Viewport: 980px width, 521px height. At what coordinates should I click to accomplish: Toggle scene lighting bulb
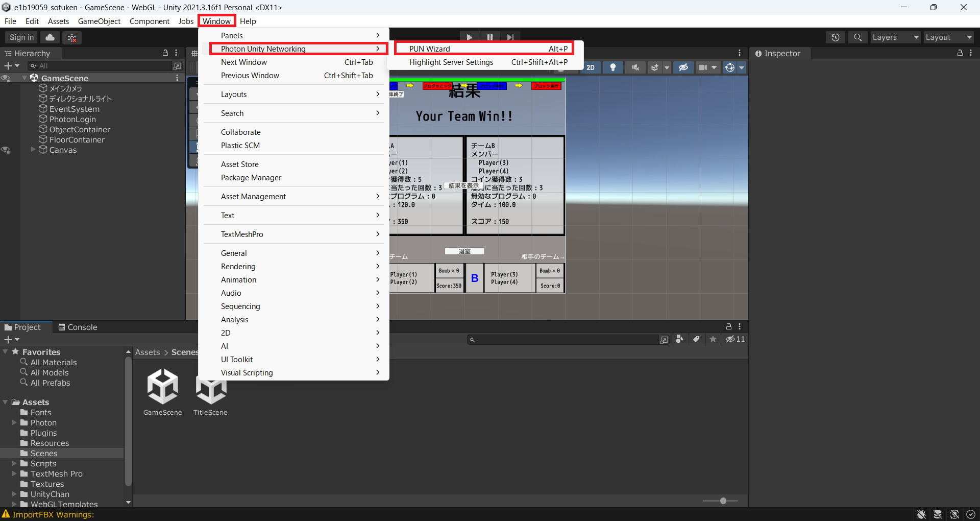click(x=613, y=67)
